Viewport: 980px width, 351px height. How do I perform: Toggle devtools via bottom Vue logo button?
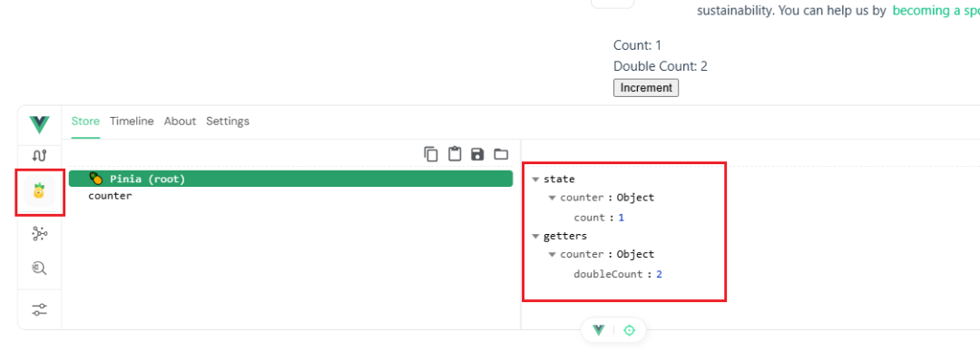coord(599,330)
